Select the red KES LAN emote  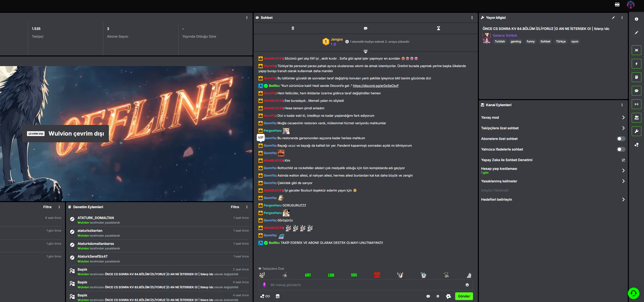point(377,275)
